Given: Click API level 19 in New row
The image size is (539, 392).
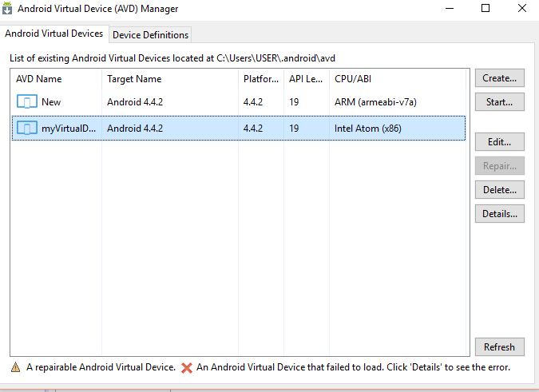Looking at the screenshot, I should click(x=294, y=102).
